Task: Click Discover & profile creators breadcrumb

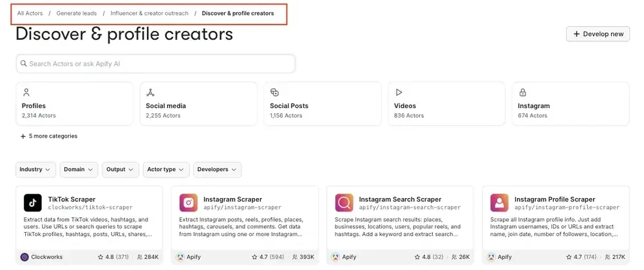Action: pyautogui.click(x=238, y=13)
